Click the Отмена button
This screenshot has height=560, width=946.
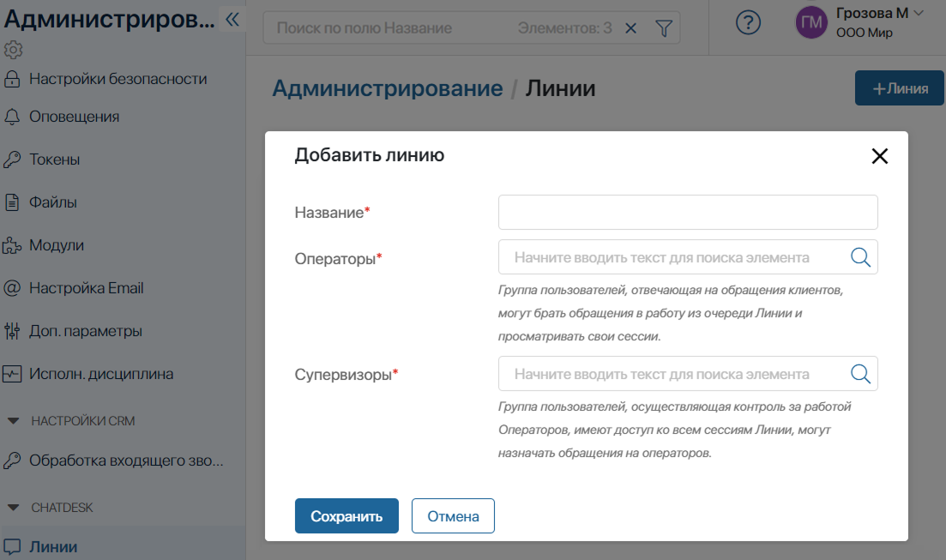coord(453,516)
